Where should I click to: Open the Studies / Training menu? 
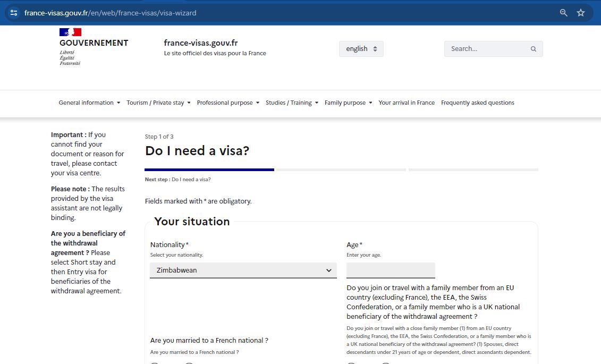[x=292, y=103]
